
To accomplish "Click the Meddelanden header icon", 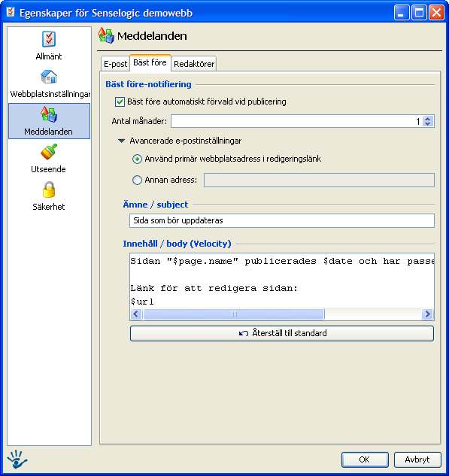I will point(106,35).
